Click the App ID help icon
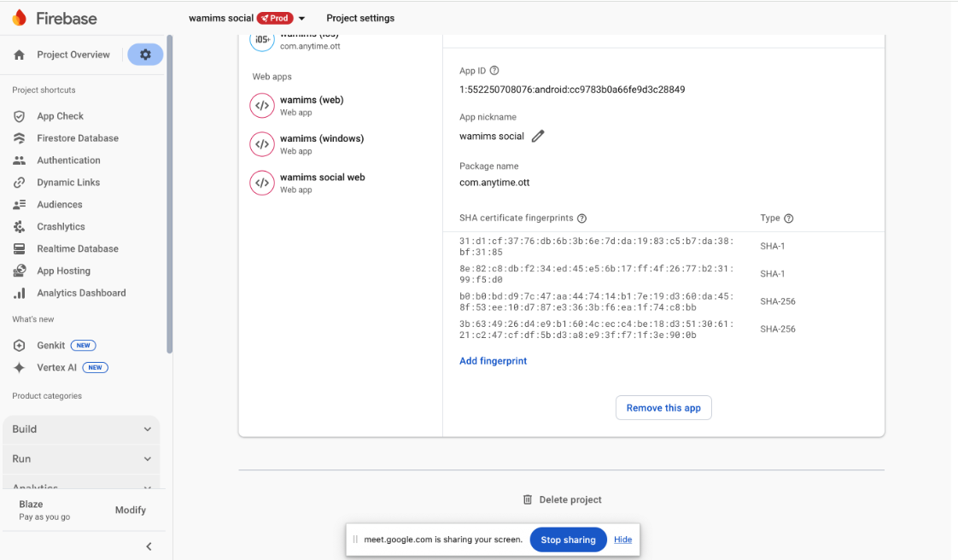 point(494,71)
